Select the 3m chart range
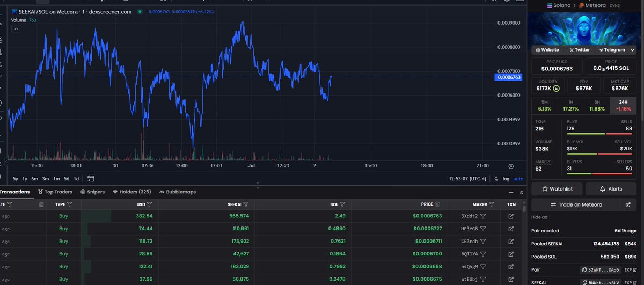 coord(46,179)
